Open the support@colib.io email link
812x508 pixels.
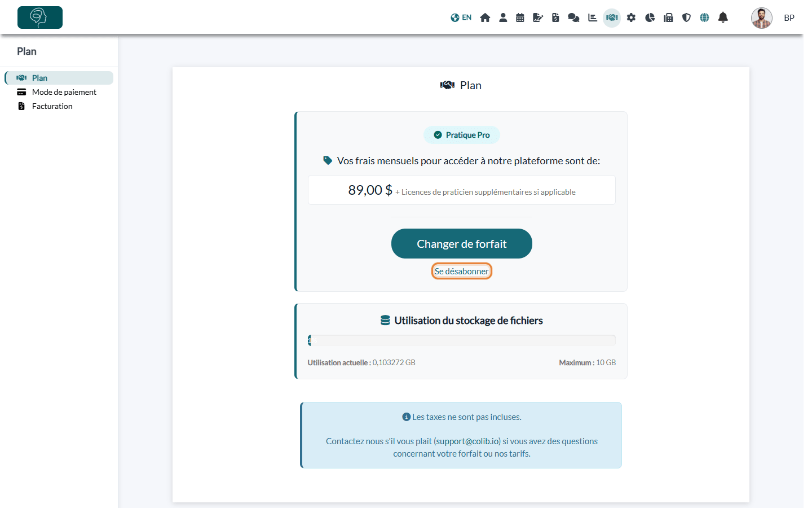tap(467, 441)
